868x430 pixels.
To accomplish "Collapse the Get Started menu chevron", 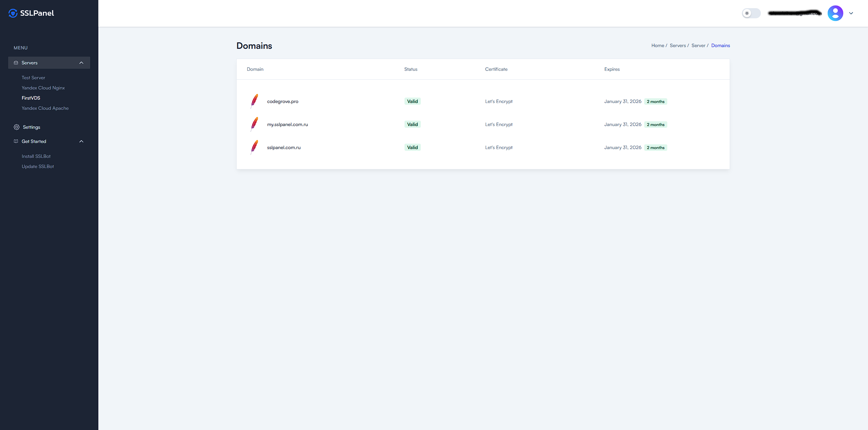I will (x=81, y=141).
